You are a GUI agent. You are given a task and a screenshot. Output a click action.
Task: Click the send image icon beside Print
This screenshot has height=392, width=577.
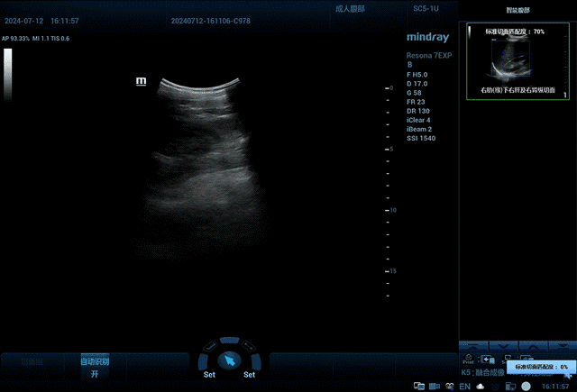coord(488,359)
